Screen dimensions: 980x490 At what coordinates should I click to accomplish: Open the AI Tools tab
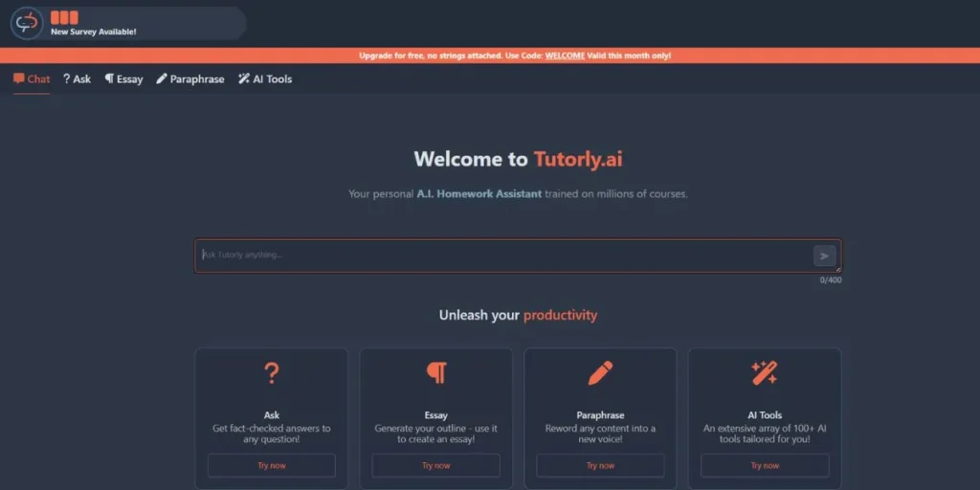(x=265, y=78)
